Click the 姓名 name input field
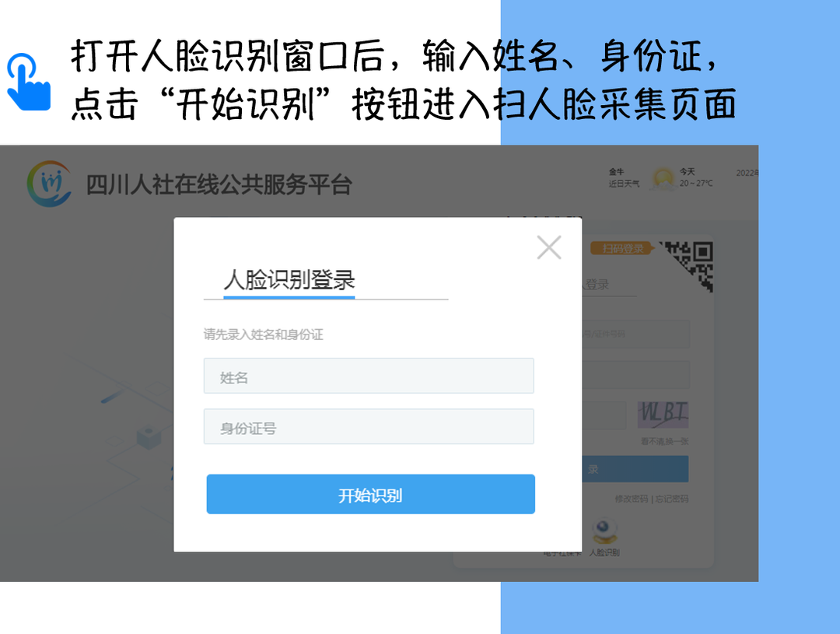The height and width of the screenshot is (634, 840). coord(369,376)
